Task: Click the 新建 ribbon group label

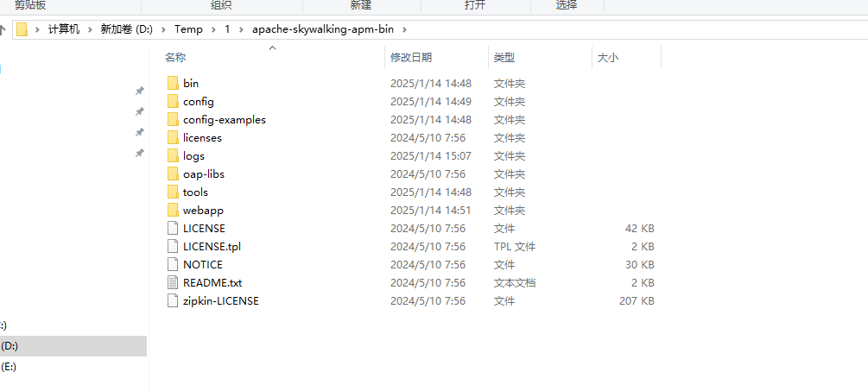Action: 361,5
